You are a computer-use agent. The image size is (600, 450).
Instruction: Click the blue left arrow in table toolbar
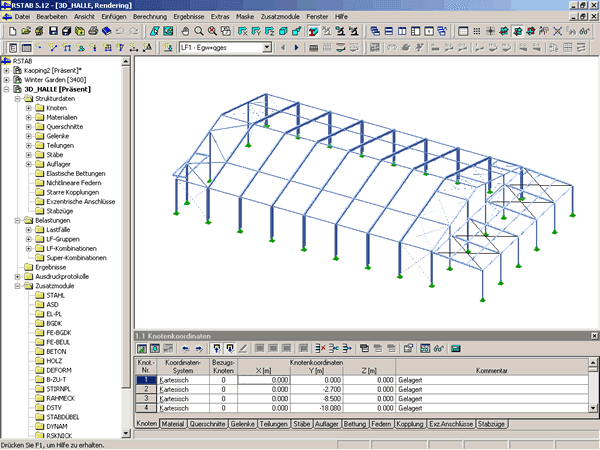point(186,349)
